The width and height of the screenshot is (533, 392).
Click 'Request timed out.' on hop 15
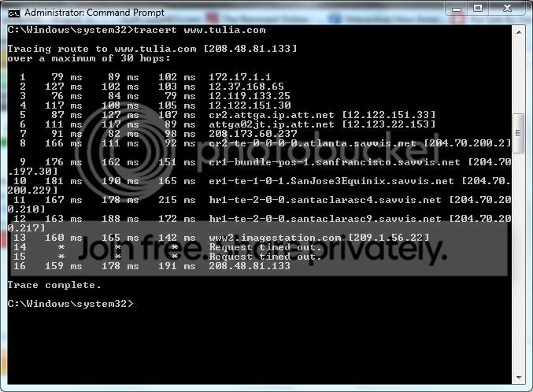click(x=265, y=257)
